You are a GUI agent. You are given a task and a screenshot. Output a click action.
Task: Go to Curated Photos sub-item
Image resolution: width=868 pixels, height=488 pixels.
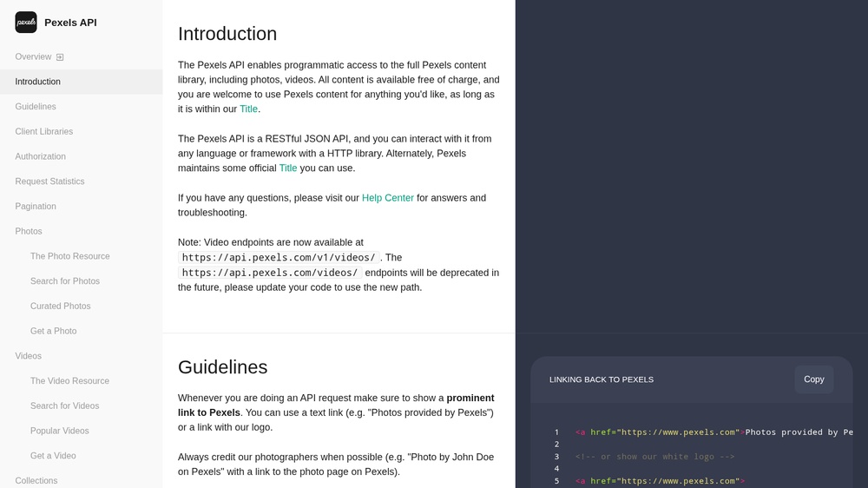[x=61, y=306]
